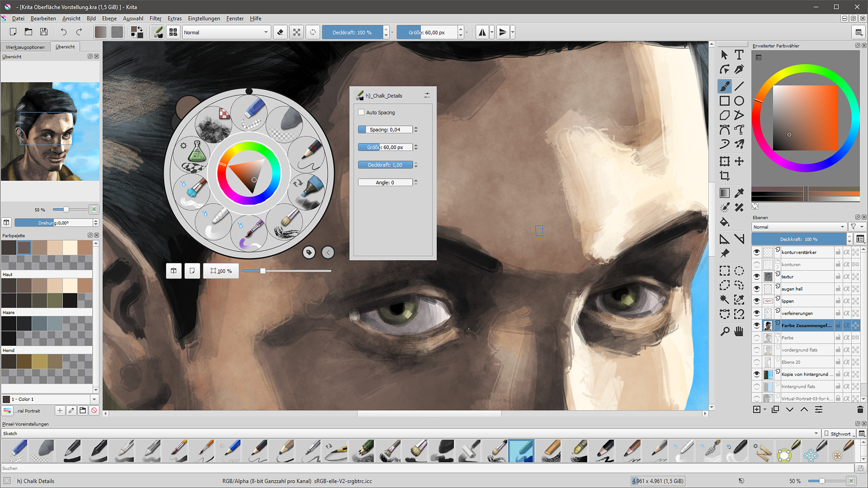Hide the textur layer
The width and height of the screenshot is (868, 488).
[x=757, y=277]
